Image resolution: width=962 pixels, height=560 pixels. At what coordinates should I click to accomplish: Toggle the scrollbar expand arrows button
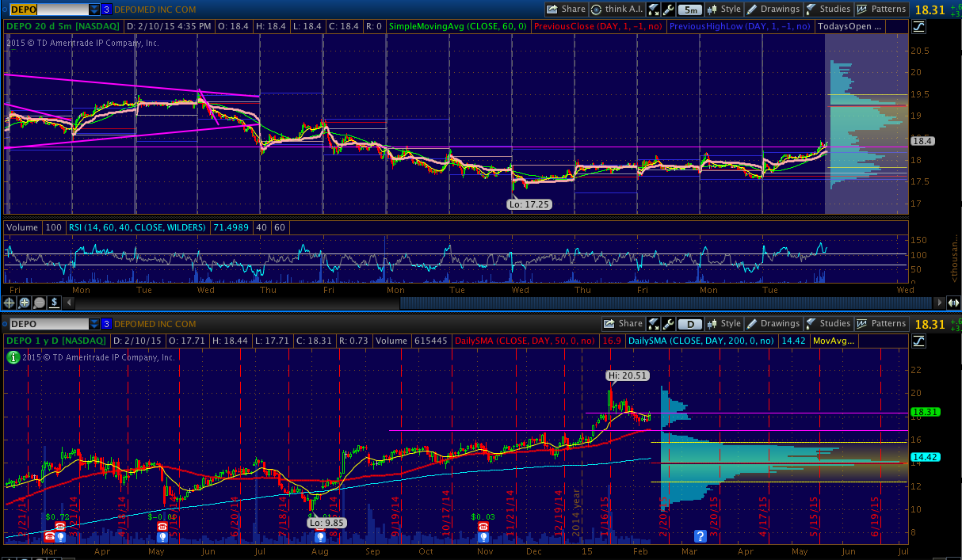pos(953,302)
